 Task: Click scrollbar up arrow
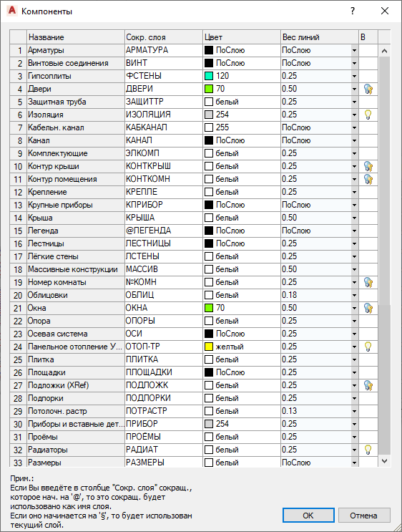coord(384,51)
